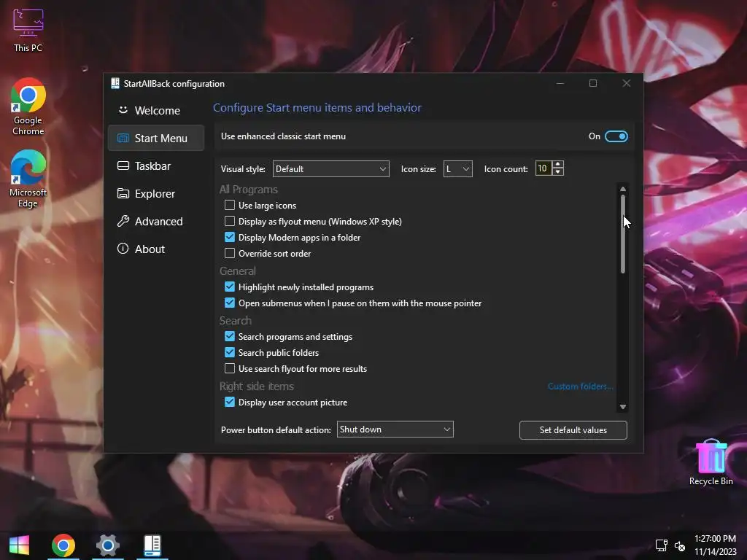Uncheck Display user account picture
The width and height of the screenshot is (747, 560).
tap(230, 402)
